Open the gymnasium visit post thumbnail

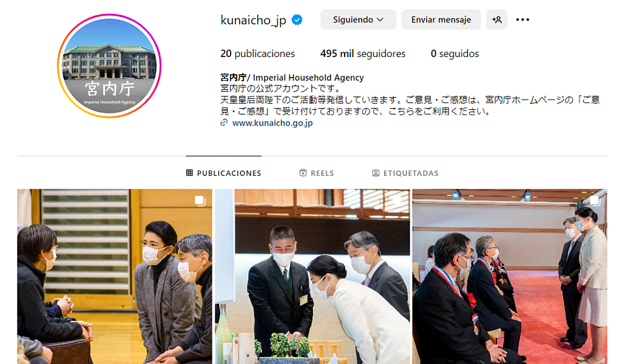(x=115, y=276)
